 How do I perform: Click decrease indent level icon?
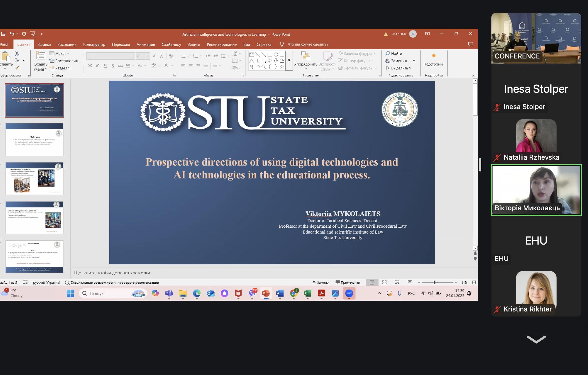208,56
